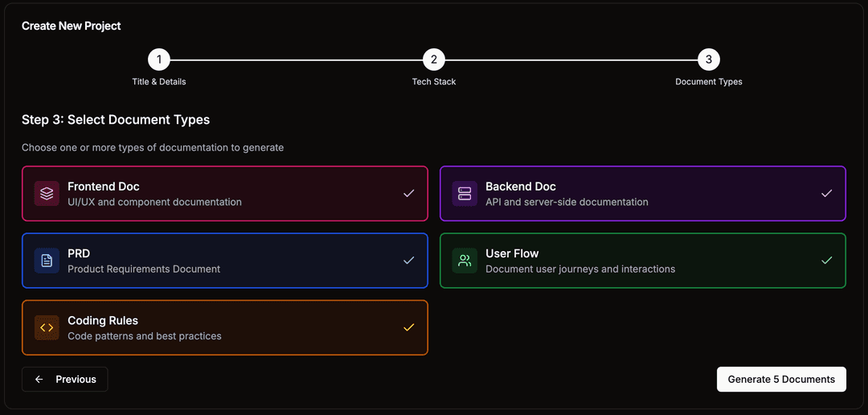Viewport: 868px width, 415px height.
Task: Click the Coding Rules code brackets icon
Action: (x=47, y=327)
